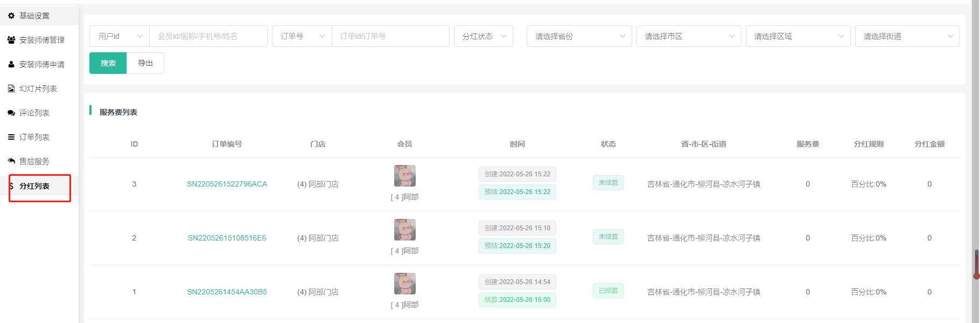Click the person icon beside 安装师傅申请
This screenshot has width=980, height=323.
coord(11,64)
